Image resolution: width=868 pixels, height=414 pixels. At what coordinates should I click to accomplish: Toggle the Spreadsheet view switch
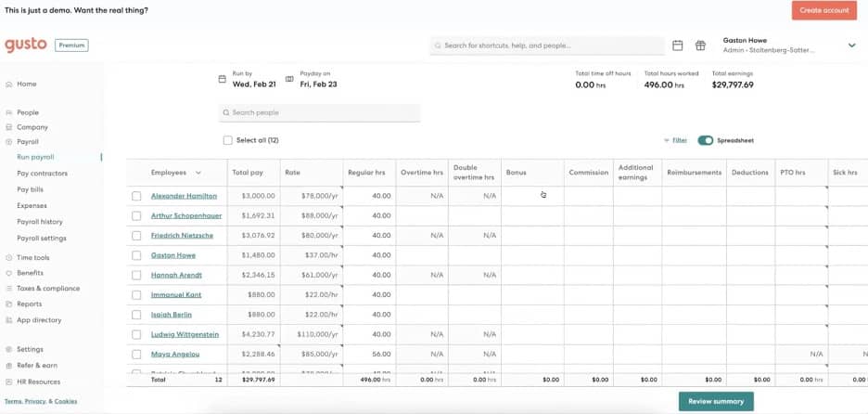point(706,140)
